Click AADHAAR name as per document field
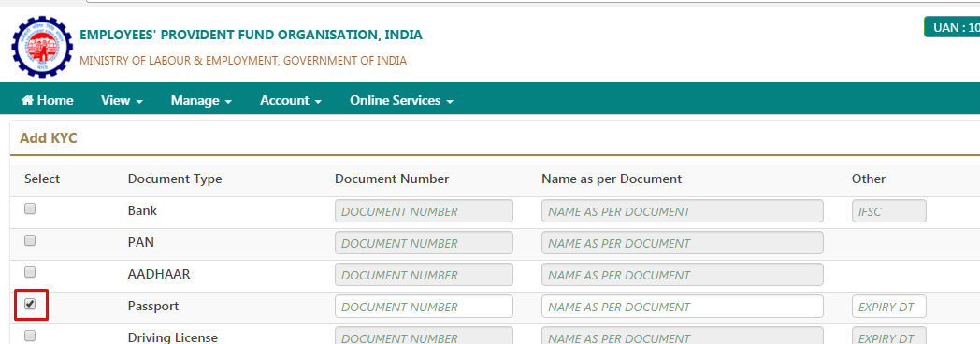Image resolution: width=980 pixels, height=344 pixels. tap(683, 275)
